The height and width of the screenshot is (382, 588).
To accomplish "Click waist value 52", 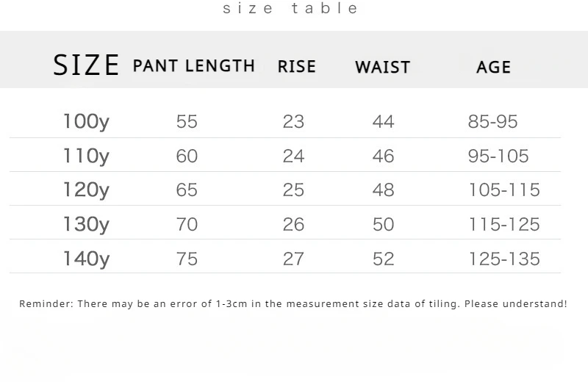I will [383, 259].
